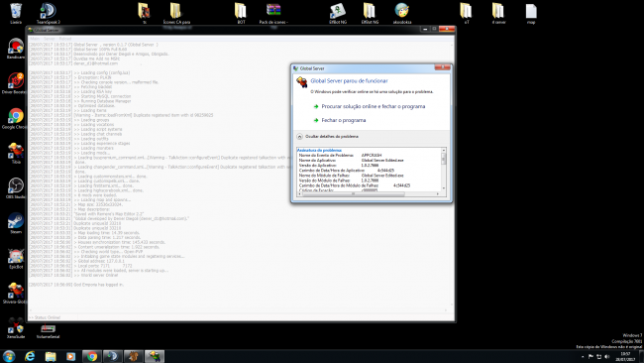Switch to the Global Server taskbar button
The width and height of the screenshot is (644, 363).
click(x=154, y=356)
